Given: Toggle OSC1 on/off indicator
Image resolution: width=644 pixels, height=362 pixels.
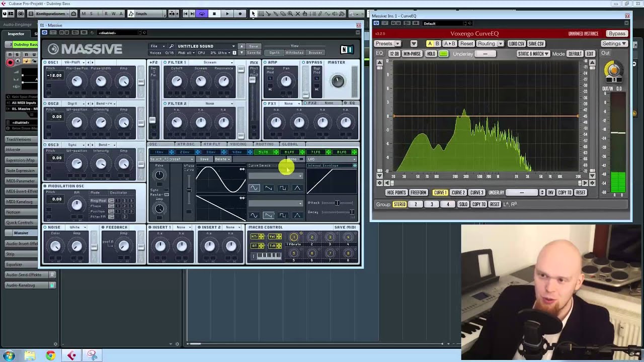Looking at the screenshot, I should tap(45, 62).
